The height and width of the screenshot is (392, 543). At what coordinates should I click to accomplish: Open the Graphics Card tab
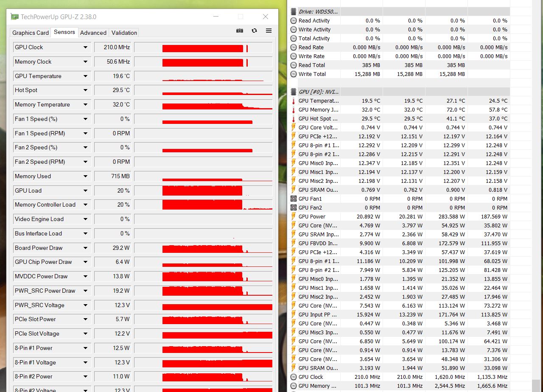tap(30, 33)
